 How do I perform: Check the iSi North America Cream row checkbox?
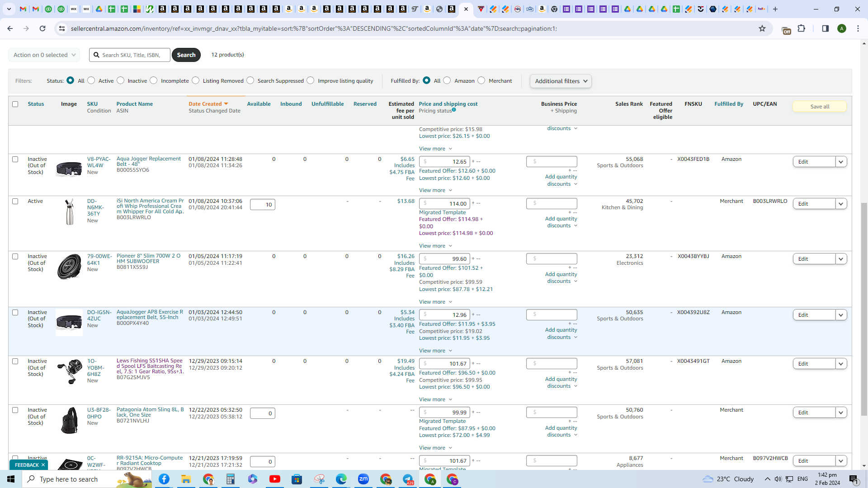click(15, 201)
